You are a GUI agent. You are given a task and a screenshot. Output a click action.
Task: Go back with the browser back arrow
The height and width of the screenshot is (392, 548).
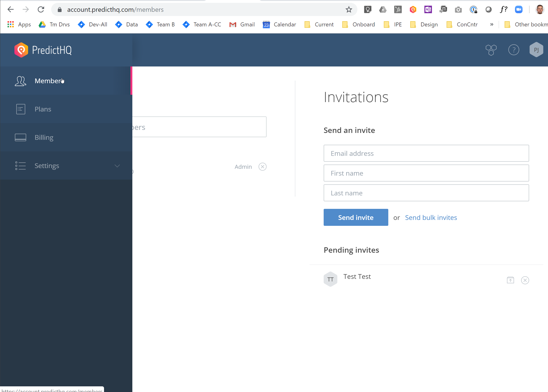tap(11, 9)
